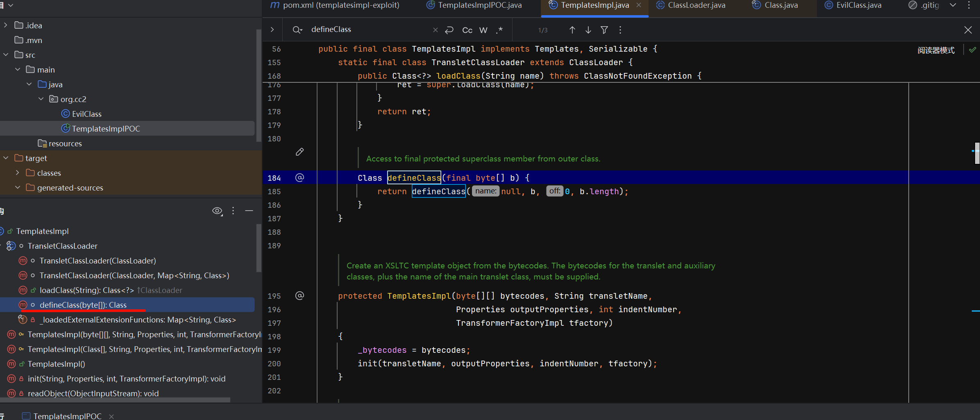Select init(String, Properties...) method
Viewport: 980px width, 420px height.
pyautogui.click(x=127, y=379)
